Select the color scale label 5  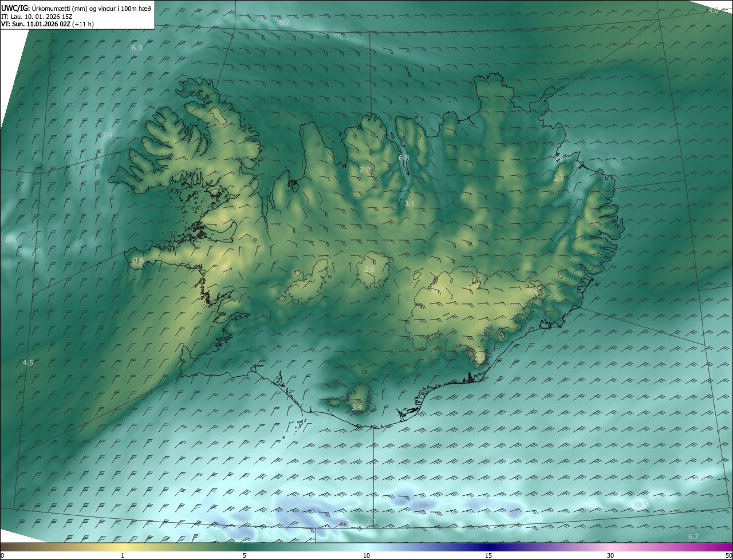(245, 555)
